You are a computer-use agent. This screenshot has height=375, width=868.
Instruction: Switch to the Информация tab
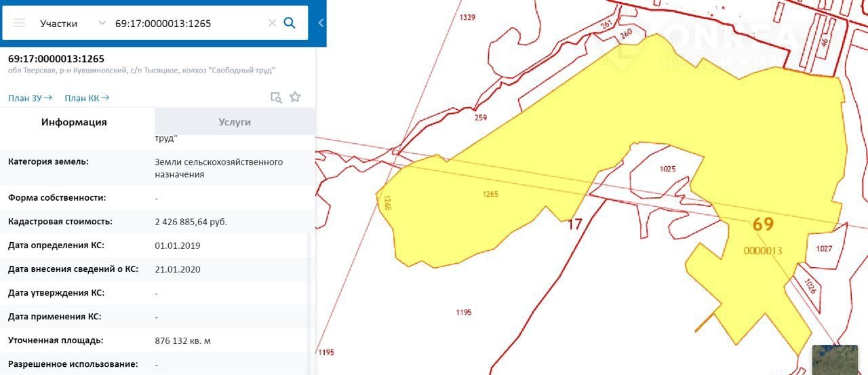74,122
